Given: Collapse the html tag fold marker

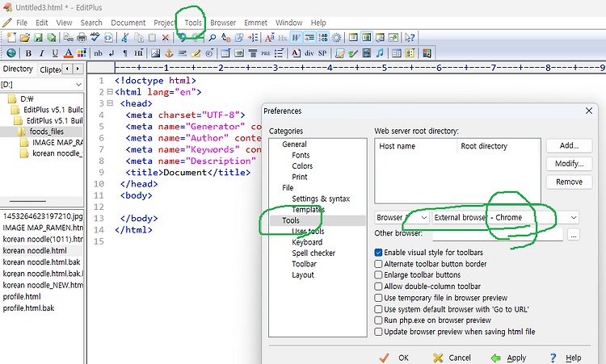Looking at the screenshot, I should click(x=109, y=93).
